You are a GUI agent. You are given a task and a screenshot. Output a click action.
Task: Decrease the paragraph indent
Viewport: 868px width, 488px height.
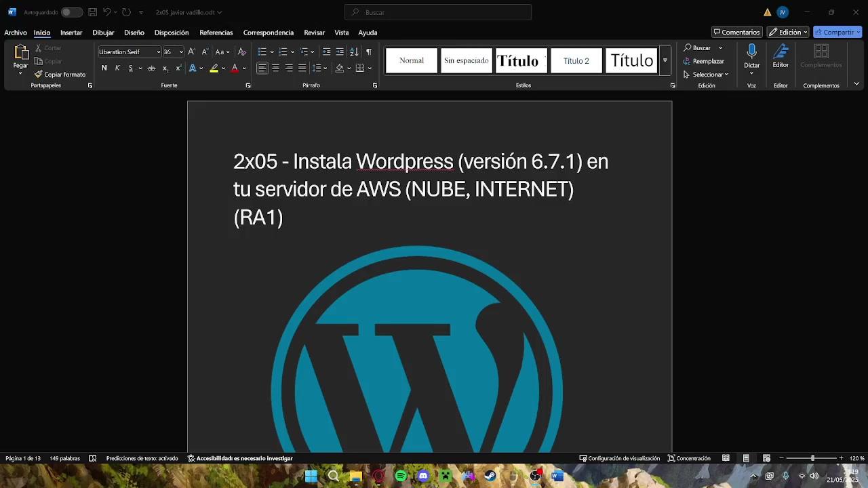coord(327,52)
